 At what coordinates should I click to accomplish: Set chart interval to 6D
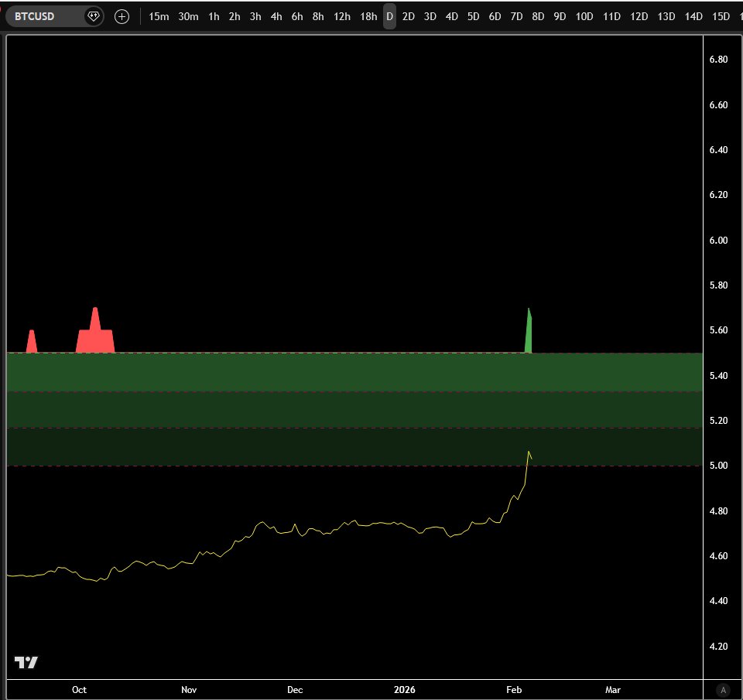point(495,16)
